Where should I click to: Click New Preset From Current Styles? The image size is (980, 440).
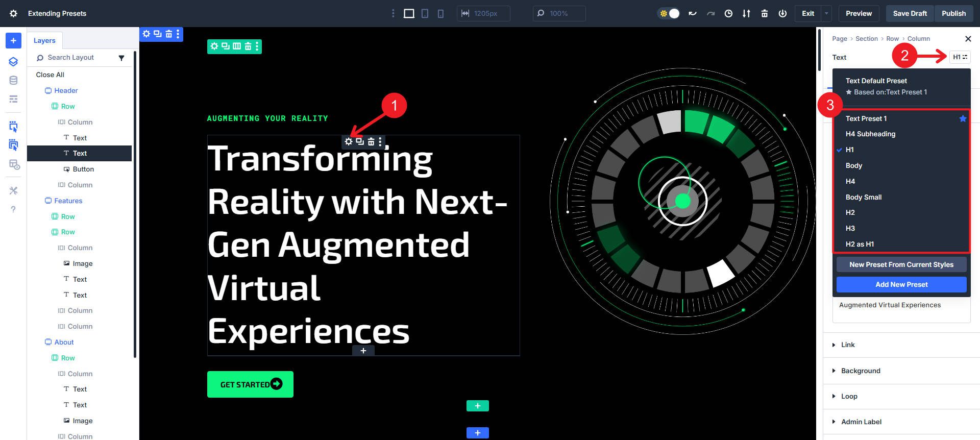pos(901,264)
